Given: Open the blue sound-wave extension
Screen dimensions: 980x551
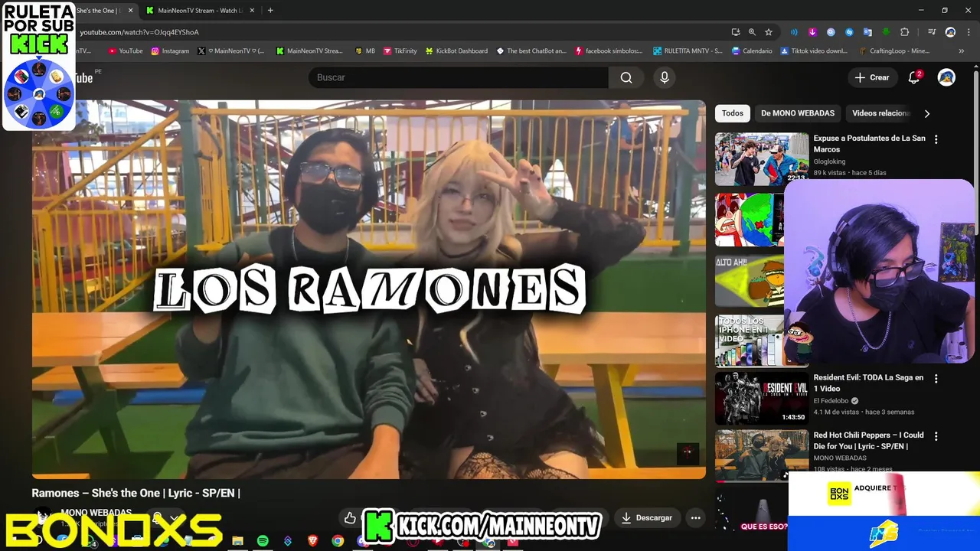Looking at the screenshot, I should coord(794,32).
